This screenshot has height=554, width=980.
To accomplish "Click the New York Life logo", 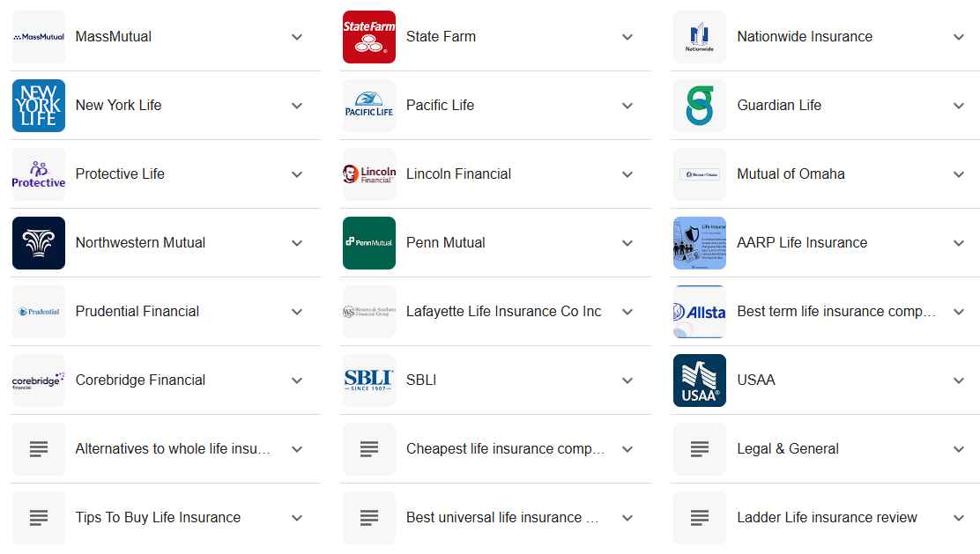I will [x=39, y=106].
